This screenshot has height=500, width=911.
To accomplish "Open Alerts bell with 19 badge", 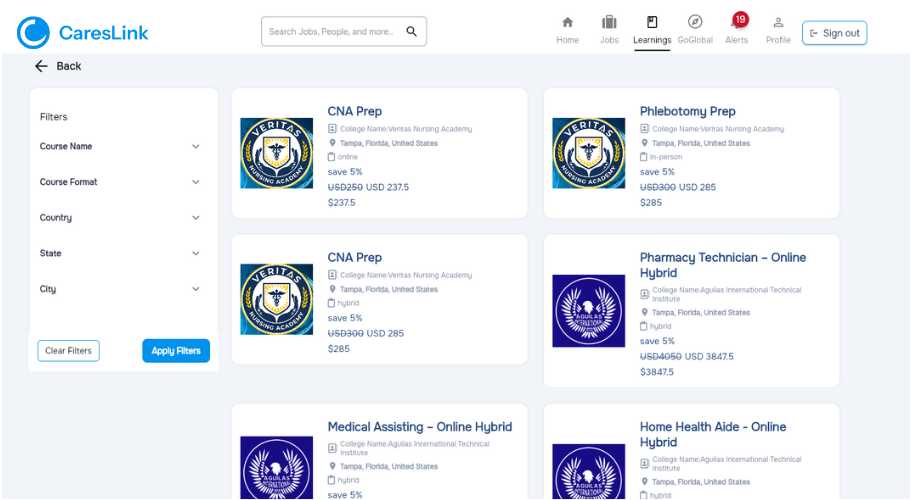I will [737, 24].
